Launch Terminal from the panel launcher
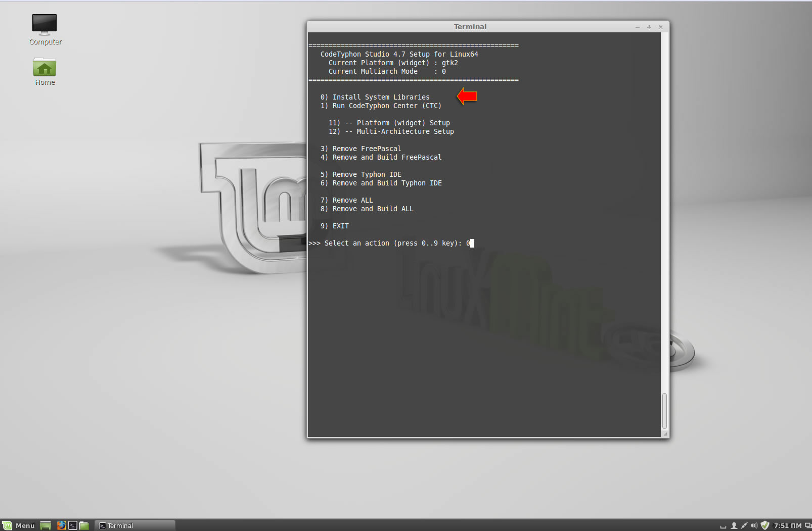 click(73, 525)
